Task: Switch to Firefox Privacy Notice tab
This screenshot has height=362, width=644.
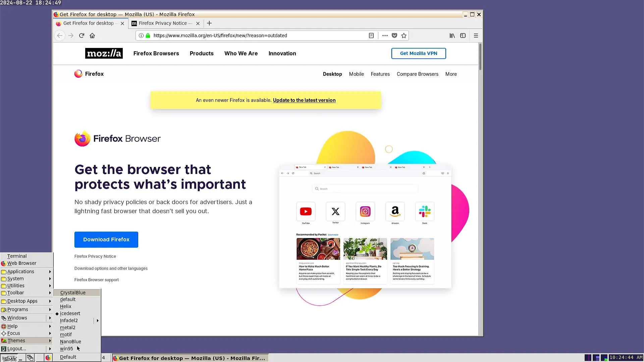Action: 163,23
